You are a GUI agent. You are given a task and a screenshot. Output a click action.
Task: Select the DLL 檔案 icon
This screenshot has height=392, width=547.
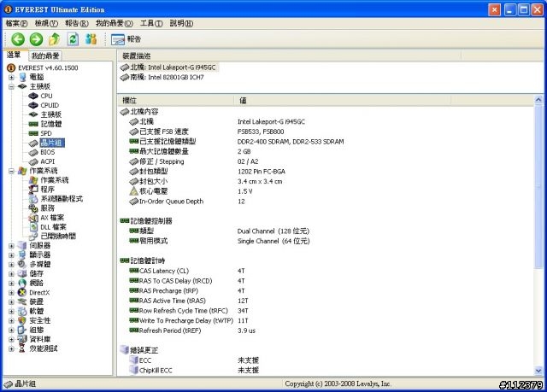[x=33, y=227]
